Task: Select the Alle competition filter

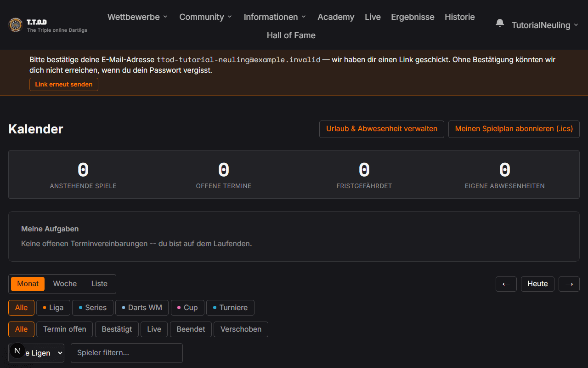Action: (x=21, y=308)
